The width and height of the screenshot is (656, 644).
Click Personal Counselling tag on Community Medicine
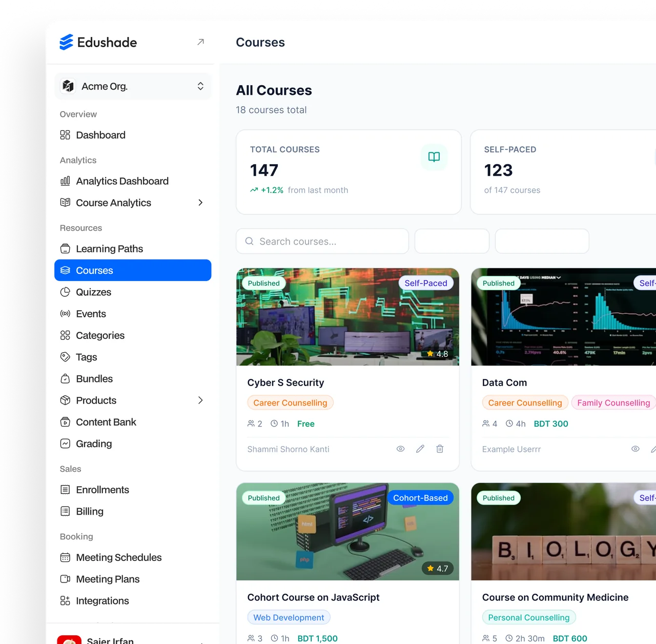click(529, 617)
